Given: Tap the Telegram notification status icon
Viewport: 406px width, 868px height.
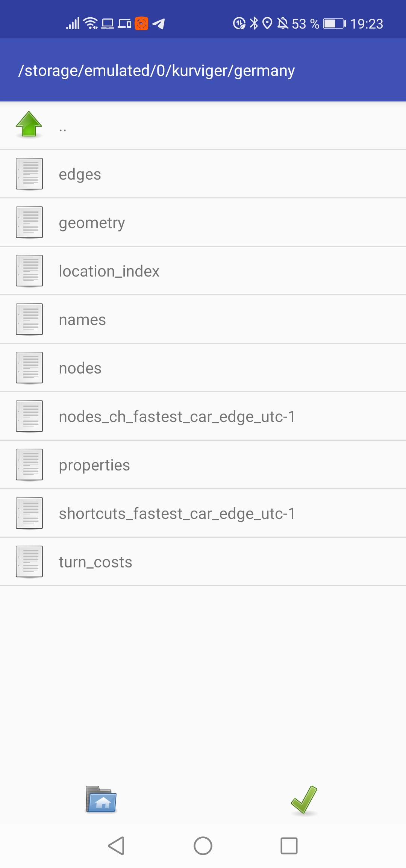Looking at the screenshot, I should (159, 24).
